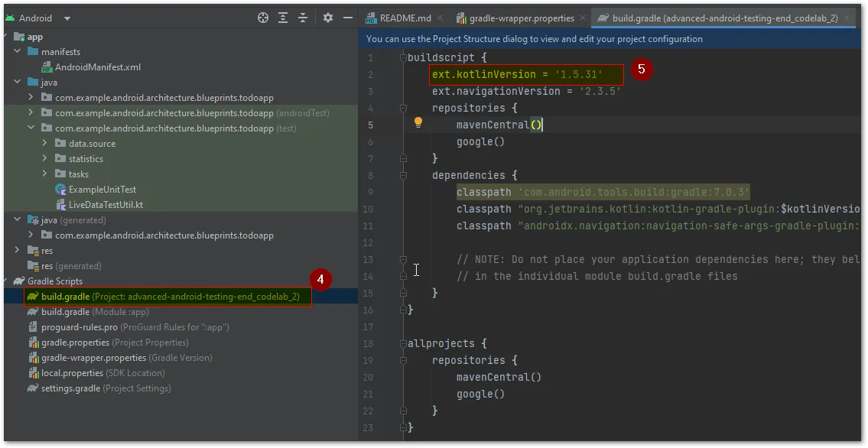Hide the project panel with minus icon
Image resolution: width=868 pixels, height=448 pixels.
pos(348,18)
